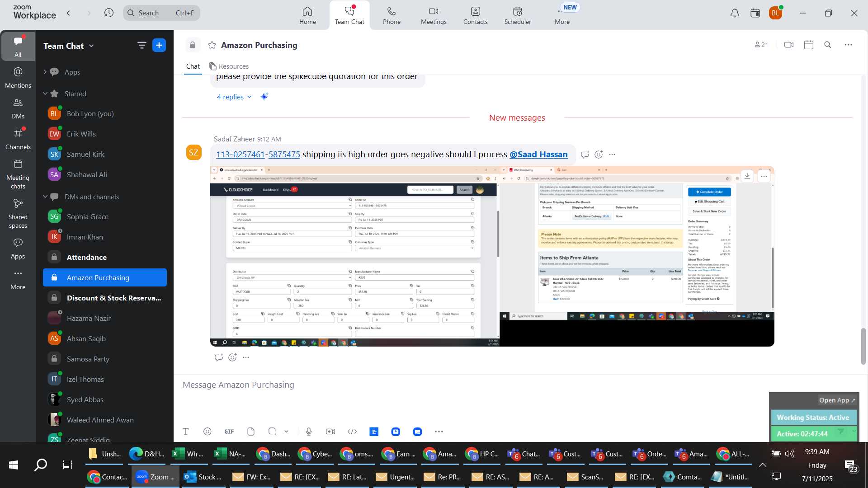Open the Home tab in Zoom
868x488 pixels.
click(x=307, y=15)
